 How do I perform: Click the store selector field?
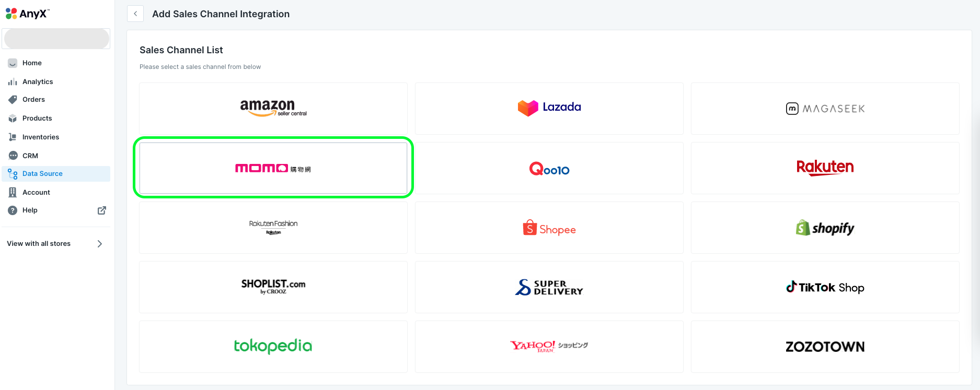pos(56,39)
